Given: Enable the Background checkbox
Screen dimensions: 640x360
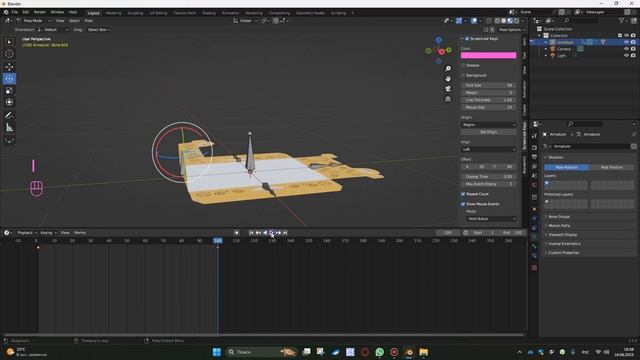Looking at the screenshot, I should pos(463,76).
